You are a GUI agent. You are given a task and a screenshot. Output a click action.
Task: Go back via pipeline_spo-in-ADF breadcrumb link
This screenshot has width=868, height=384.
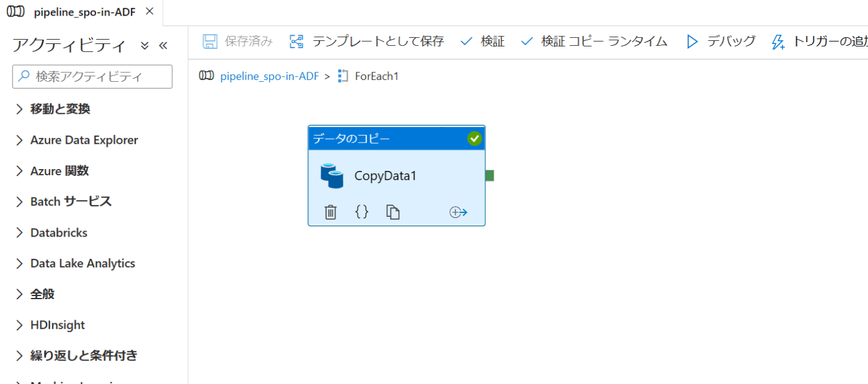[x=270, y=76]
